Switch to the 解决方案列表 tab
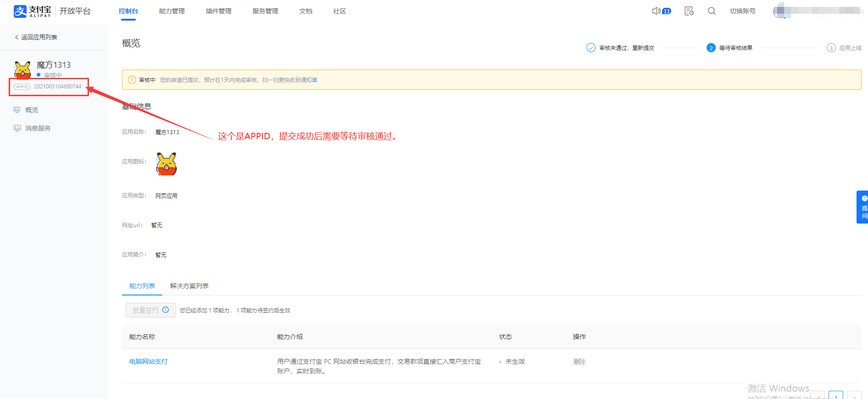The height and width of the screenshot is (399, 868). pyautogui.click(x=189, y=286)
